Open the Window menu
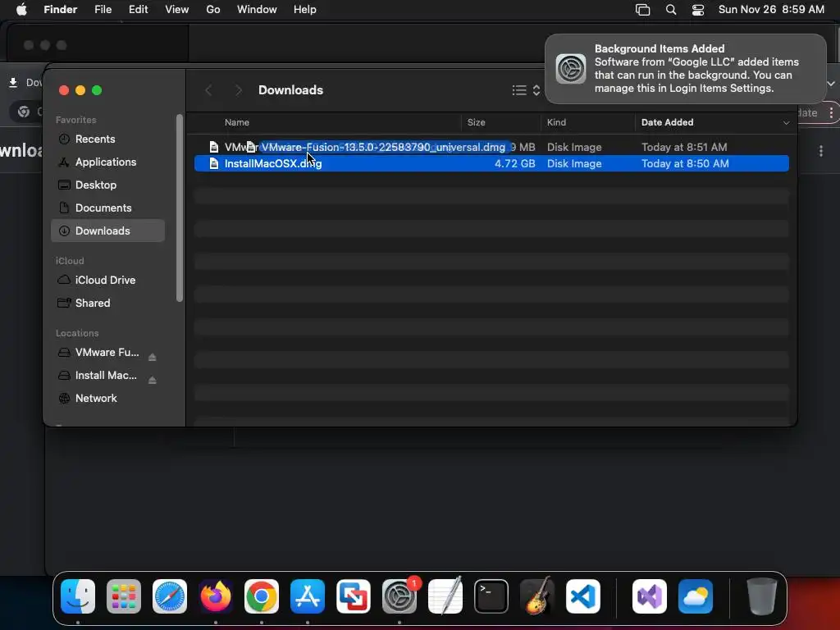The width and height of the screenshot is (840, 630). tap(257, 10)
